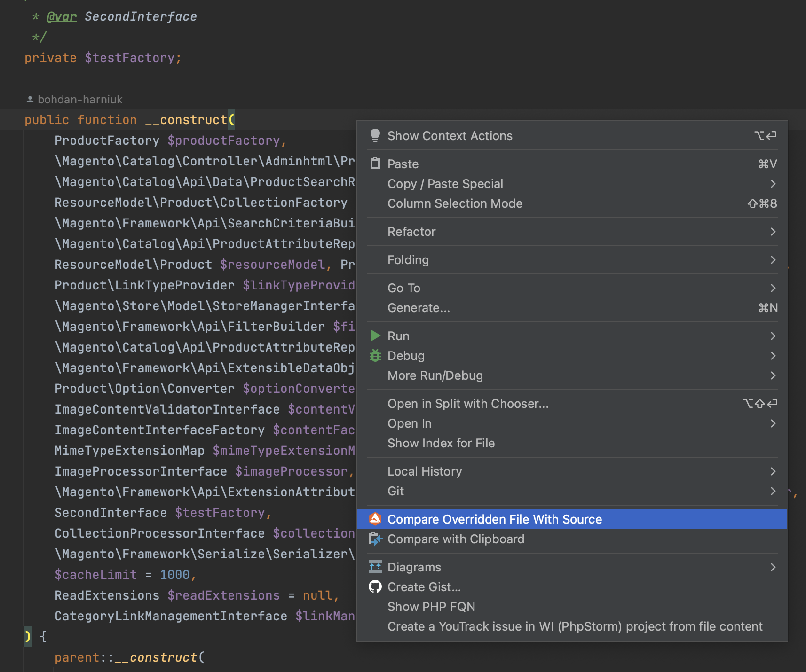Image resolution: width=806 pixels, height=672 pixels.
Task: Click the $resourceModel parameter
Action: pos(273,265)
